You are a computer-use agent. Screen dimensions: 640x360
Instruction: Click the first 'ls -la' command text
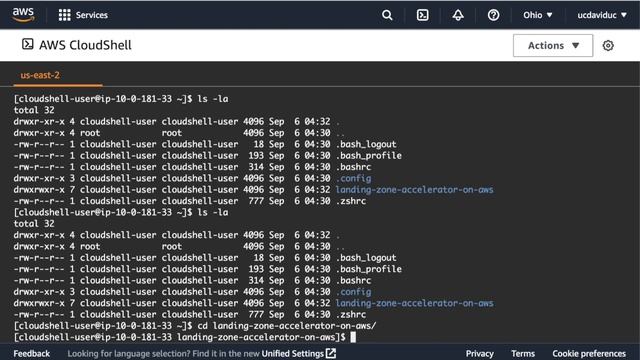point(213,99)
